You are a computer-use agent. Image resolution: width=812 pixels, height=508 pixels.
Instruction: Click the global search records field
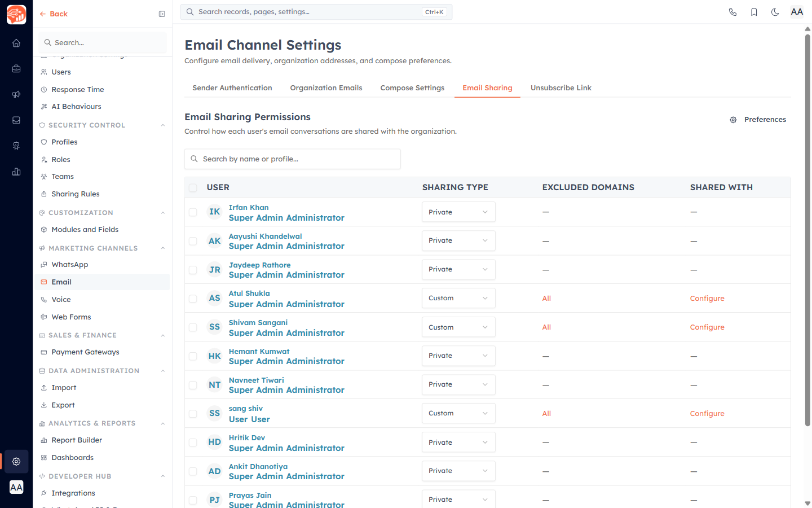[316, 12]
